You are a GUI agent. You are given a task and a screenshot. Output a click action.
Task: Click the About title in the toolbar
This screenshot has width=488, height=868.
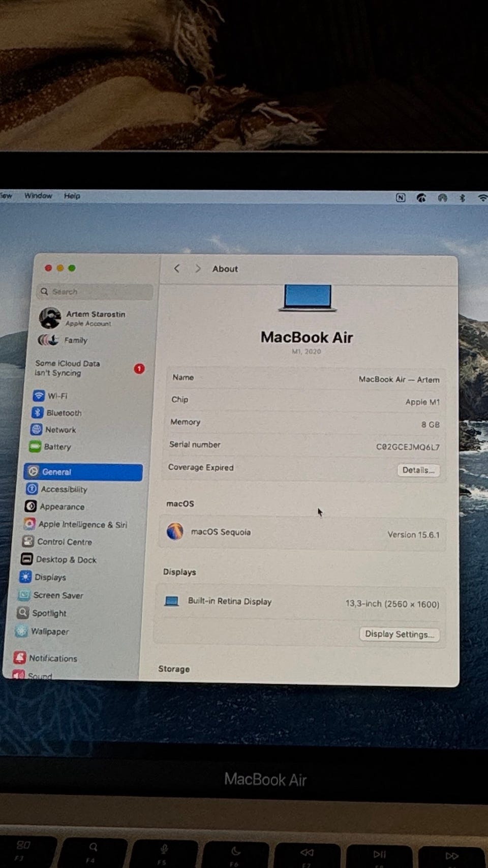click(225, 269)
